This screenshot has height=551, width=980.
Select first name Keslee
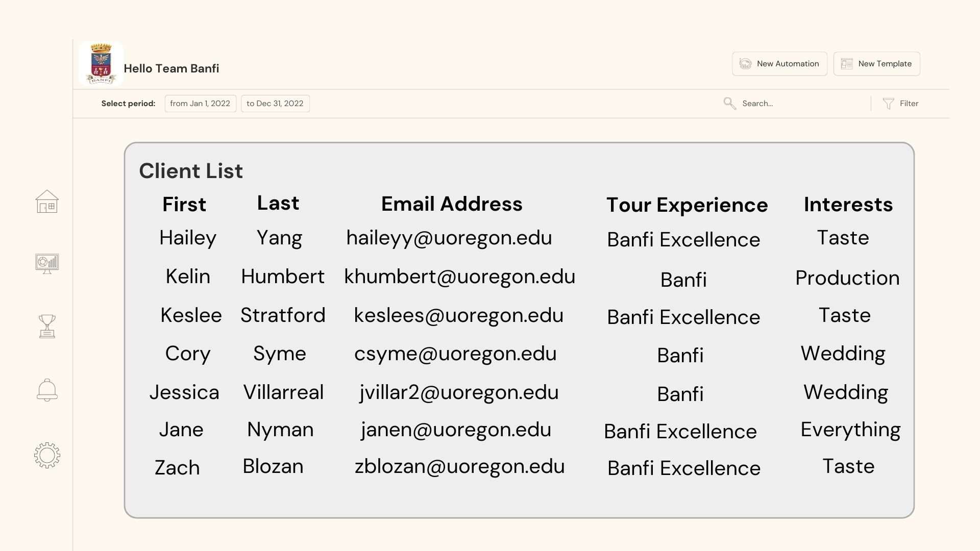pyautogui.click(x=191, y=315)
